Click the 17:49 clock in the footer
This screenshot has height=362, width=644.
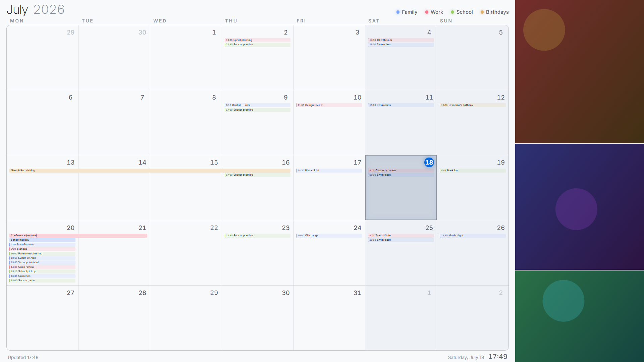coord(498,357)
